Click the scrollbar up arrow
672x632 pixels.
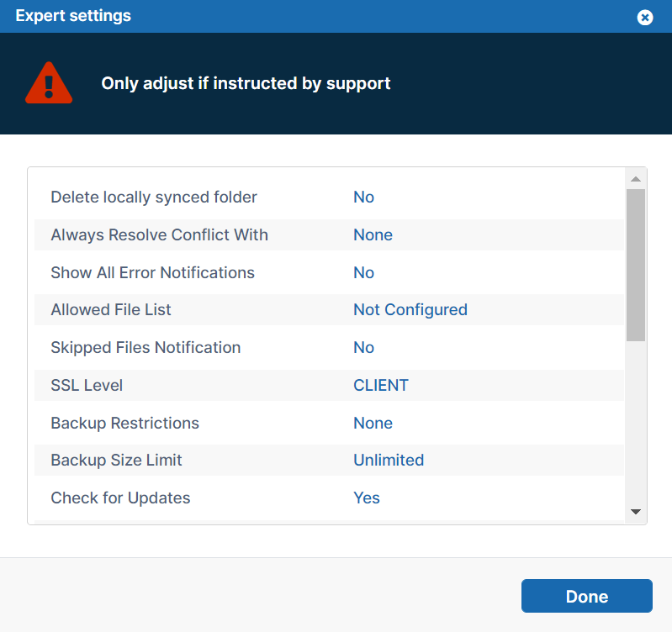[636, 179]
